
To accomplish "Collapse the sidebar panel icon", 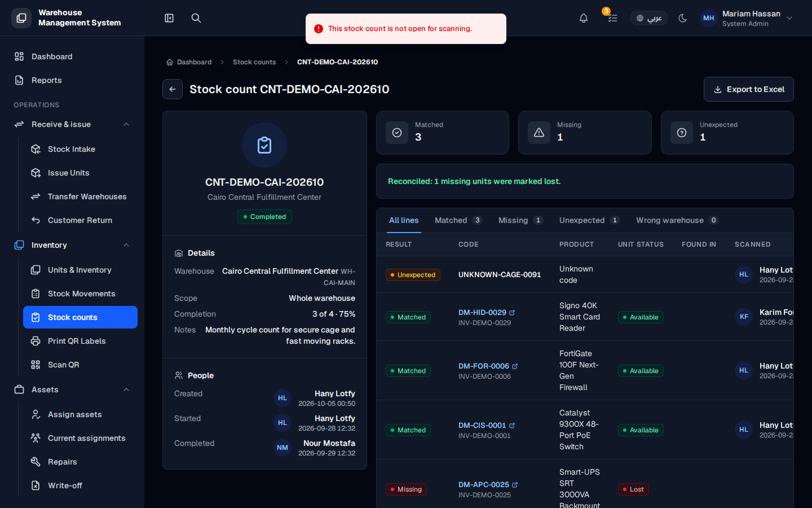I will click(169, 18).
